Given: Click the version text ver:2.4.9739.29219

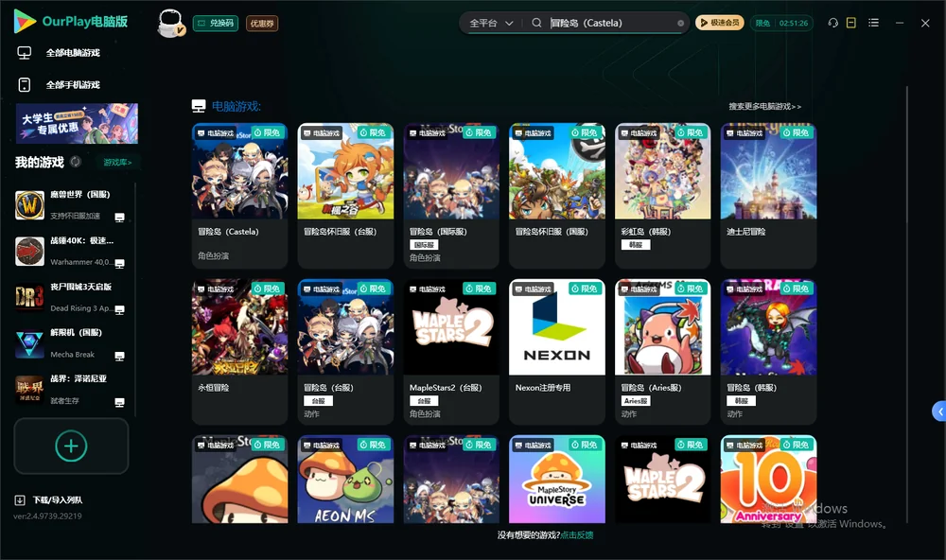Looking at the screenshot, I should pyautogui.click(x=47, y=516).
